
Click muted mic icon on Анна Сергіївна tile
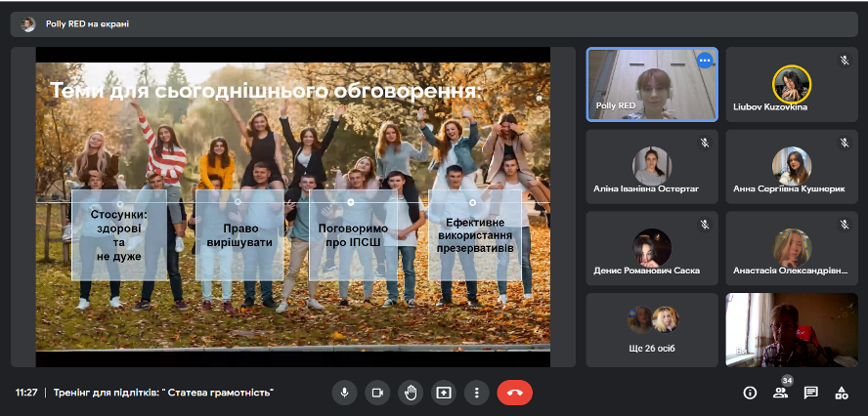(x=845, y=143)
